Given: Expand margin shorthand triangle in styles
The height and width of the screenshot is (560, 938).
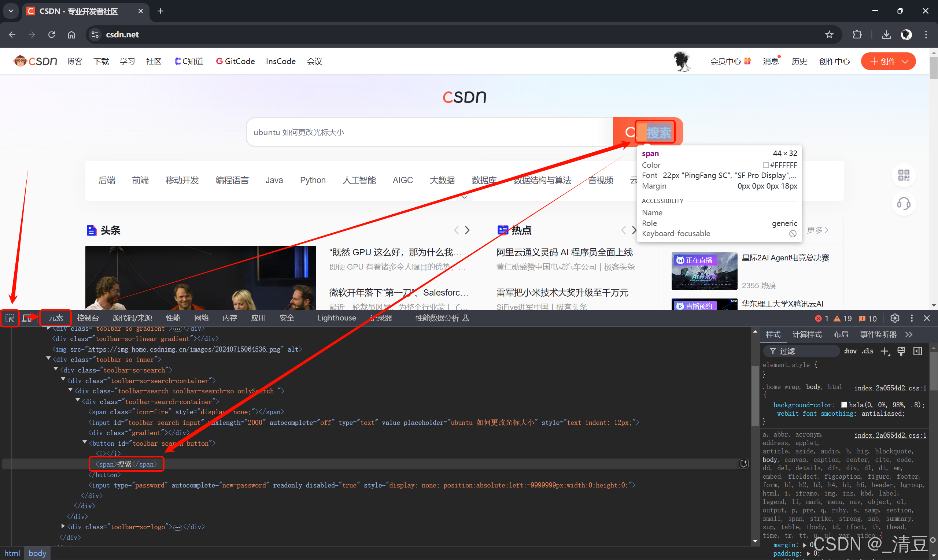Looking at the screenshot, I should pyautogui.click(x=805, y=545).
